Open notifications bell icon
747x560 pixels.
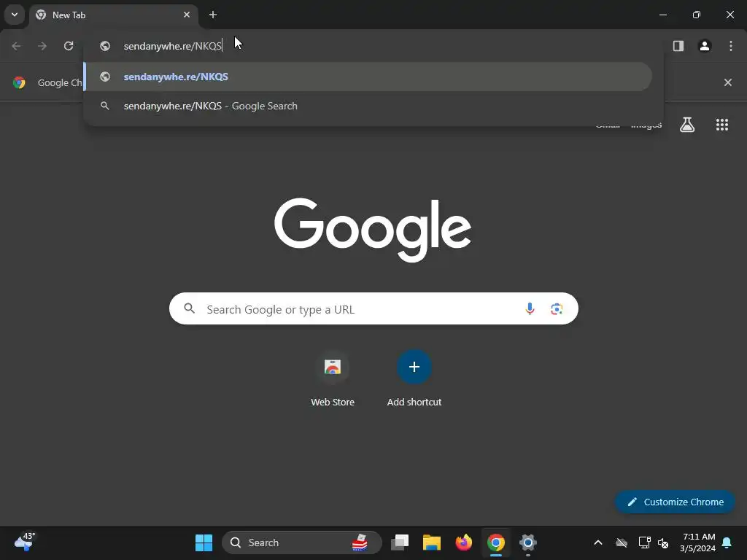coord(727,542)
